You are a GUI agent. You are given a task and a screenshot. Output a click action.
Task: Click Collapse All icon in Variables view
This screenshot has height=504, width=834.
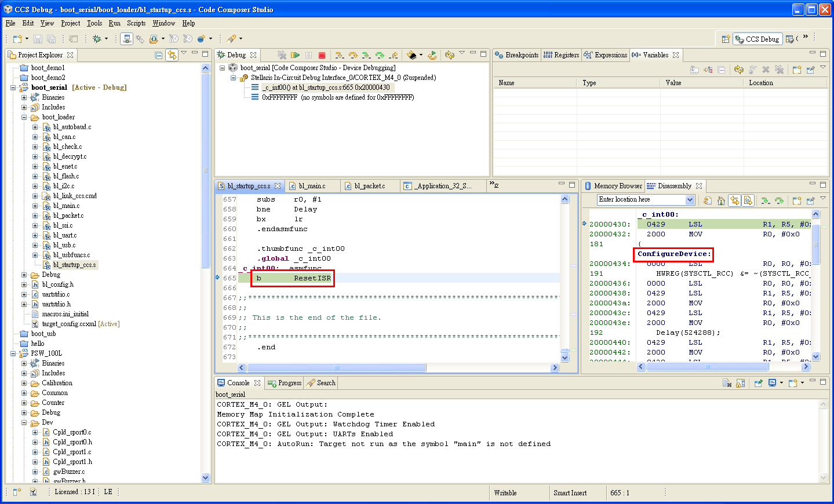tap(721, 70)
